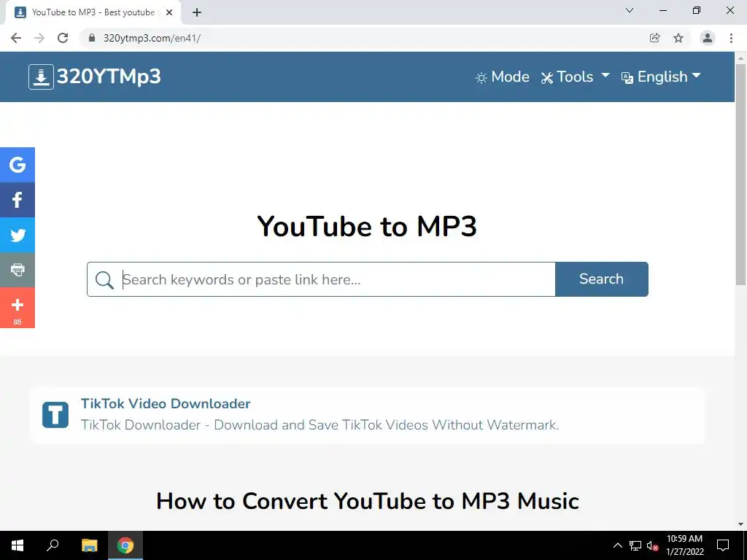Click the blue Search button
This screenshot has width=747, height=560.
tap(601, 279)
